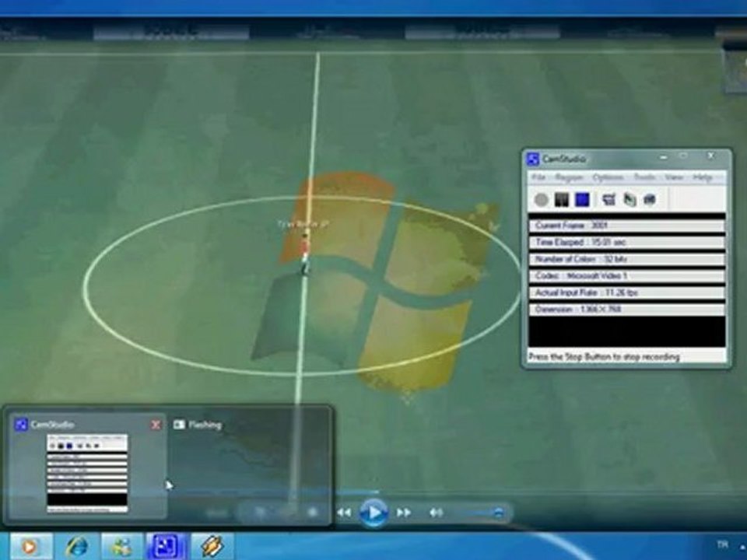The image size is (747, 560).
Task: Open Windows Live Messenger from the taskbar
Action: point(121,546)
